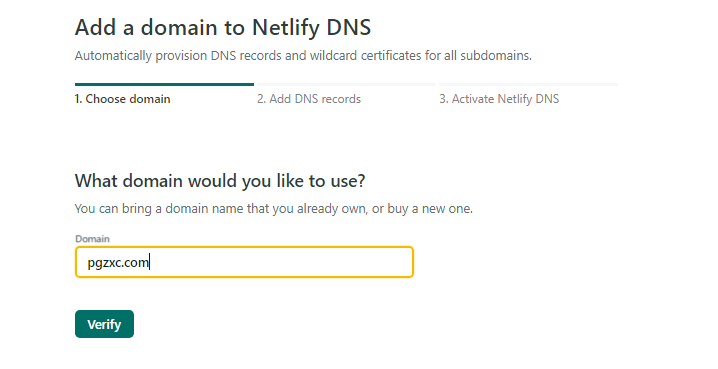Open "3. Activate Netlify DNS" step
This screenshot has width=718, height=369.
(x=499, y=99)
